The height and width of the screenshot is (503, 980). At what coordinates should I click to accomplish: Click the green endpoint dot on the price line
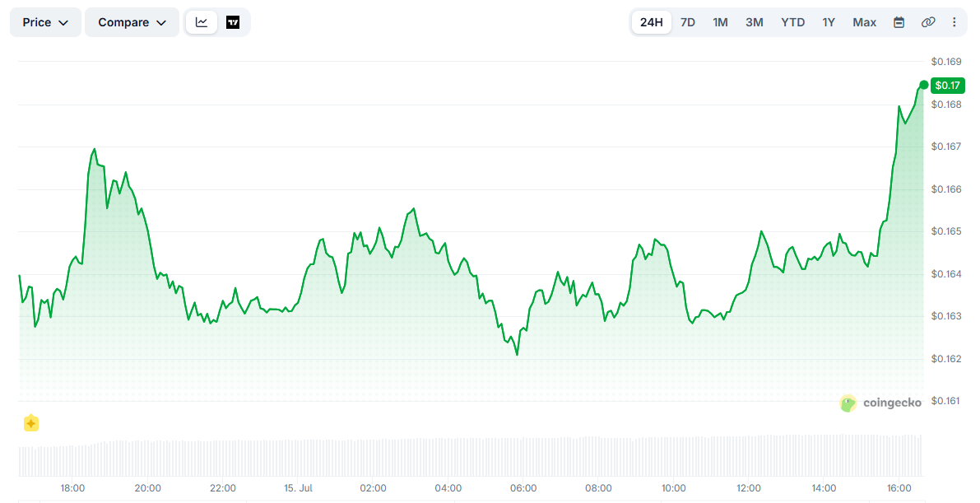point(924,85)
